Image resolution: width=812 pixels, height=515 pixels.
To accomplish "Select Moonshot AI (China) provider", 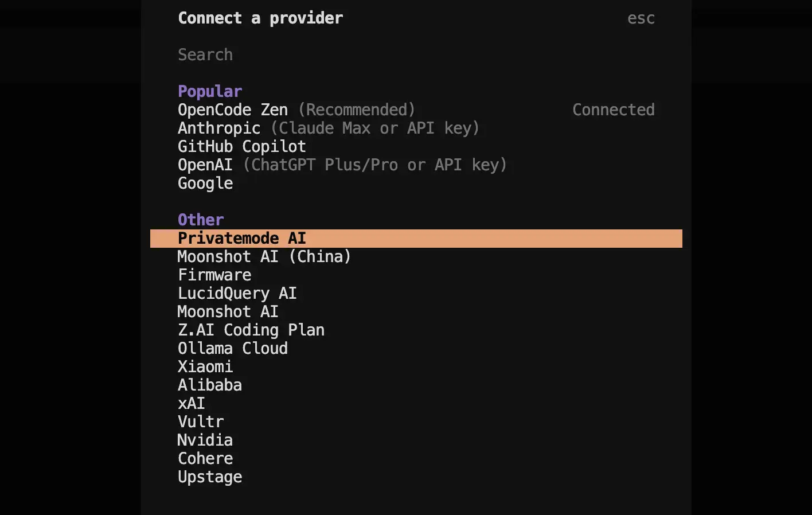I will 264,256.
